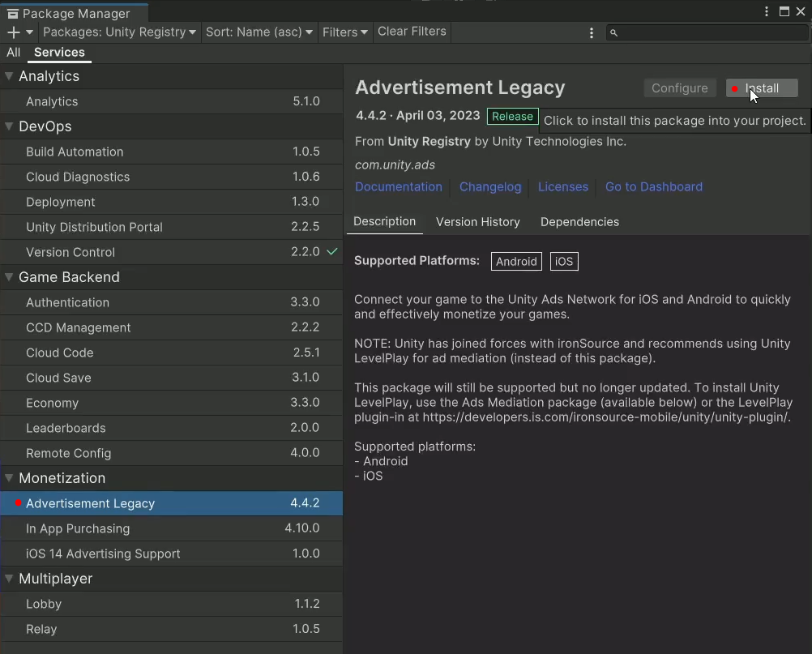The image size is (812, 654).
Task: Select the Version Control package
Action: [x=172, y=252]
